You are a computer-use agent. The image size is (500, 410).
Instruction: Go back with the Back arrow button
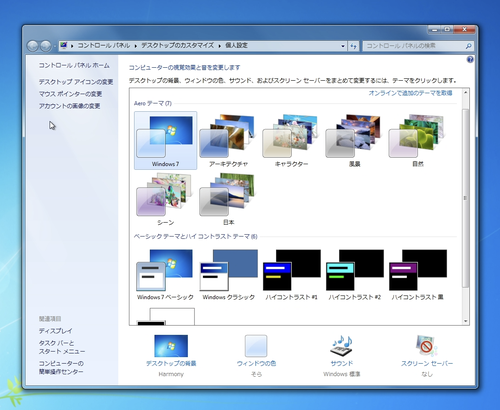coord(33,46)
